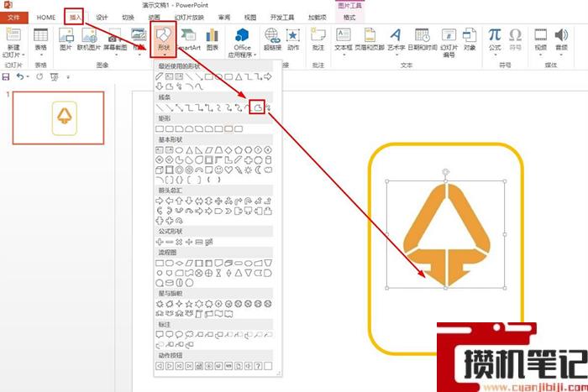This screenshot has height=392, width=588.
Task: Expand the Office 应用程序 dropdown arrow
Action: pyautogui.click(x=255, y=55)
